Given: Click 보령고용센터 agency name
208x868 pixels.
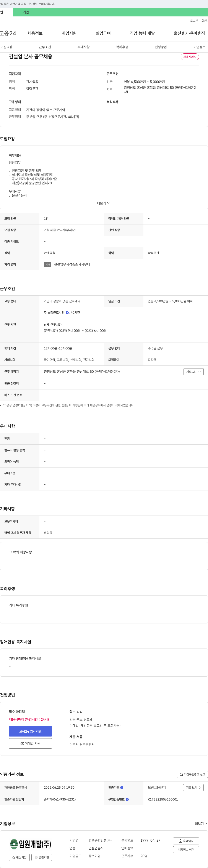Looking at the screenshot, I should pyautogui.click(x=157, y=788).
